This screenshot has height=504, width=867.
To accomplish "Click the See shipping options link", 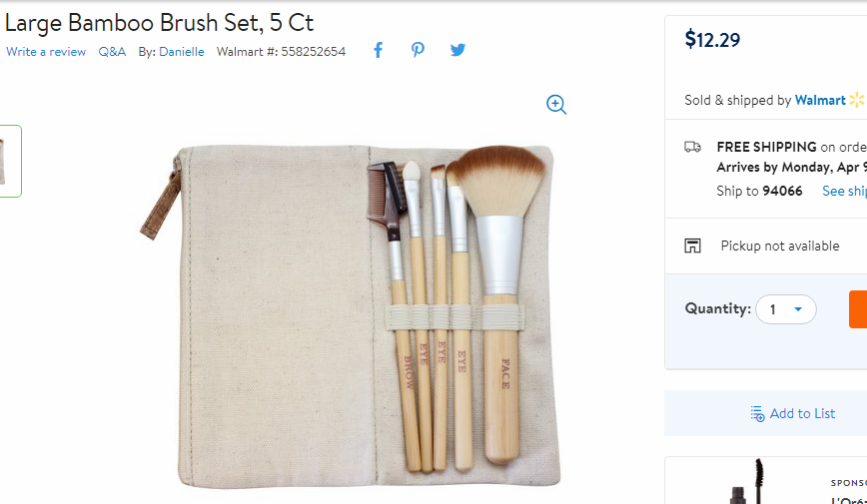I will pos(844,192).
